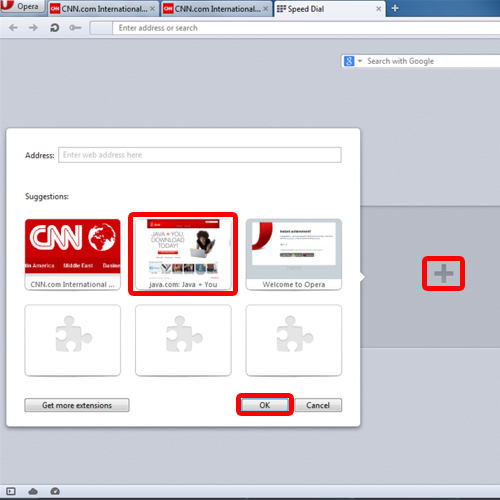Reload the page with the refresh icon

coord(54,28)
